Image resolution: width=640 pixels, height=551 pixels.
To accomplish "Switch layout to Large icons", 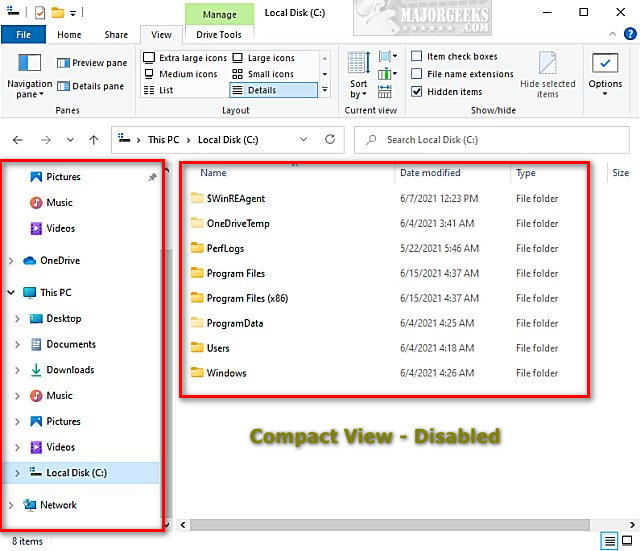I will point(264,58).
